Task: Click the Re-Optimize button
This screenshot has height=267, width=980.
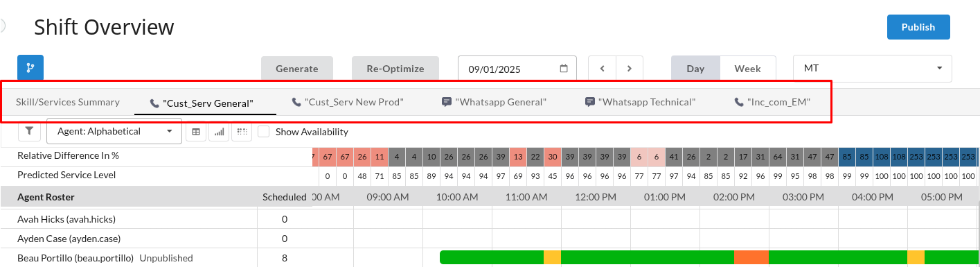Action: (x=395, y=69)
